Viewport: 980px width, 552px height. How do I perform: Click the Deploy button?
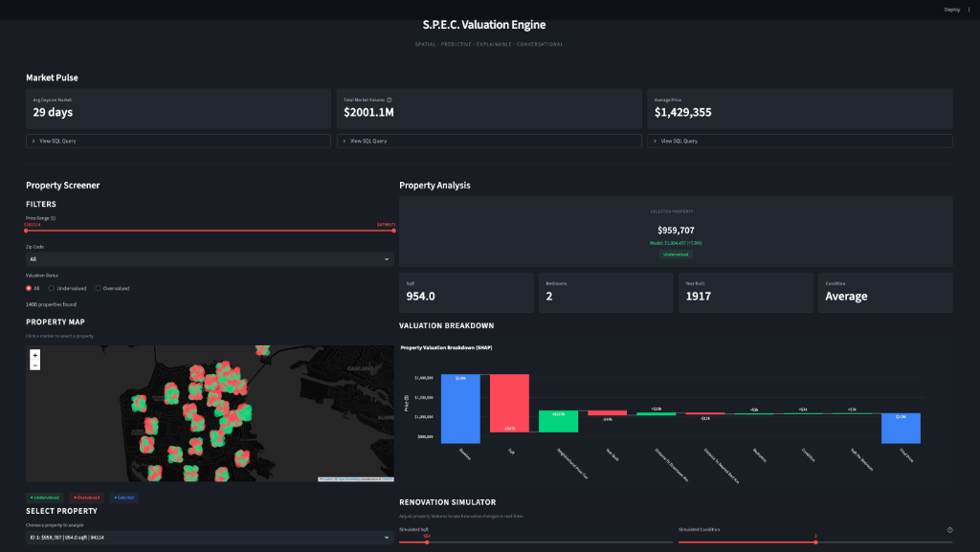pos(951,10)
